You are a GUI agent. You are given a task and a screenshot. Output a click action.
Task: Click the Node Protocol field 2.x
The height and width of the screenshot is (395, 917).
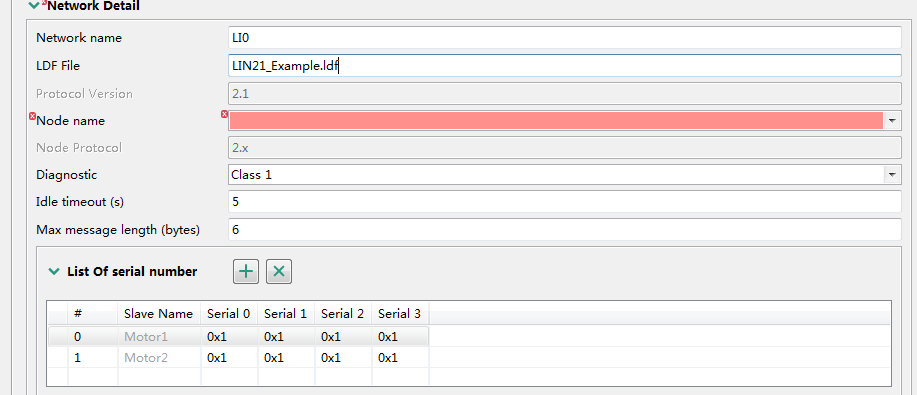point(564,147)
